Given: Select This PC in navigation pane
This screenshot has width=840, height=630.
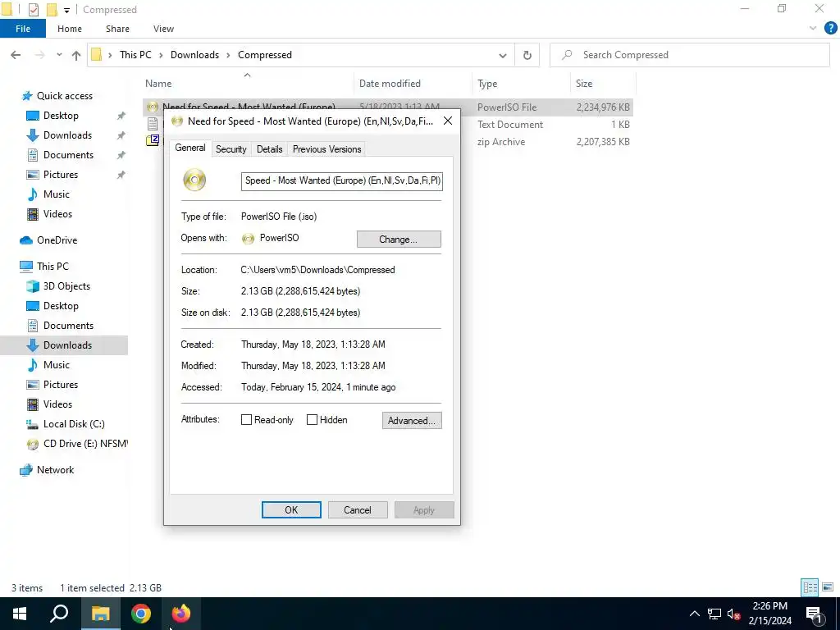Looking at the screenshot, I should [52, 267].
